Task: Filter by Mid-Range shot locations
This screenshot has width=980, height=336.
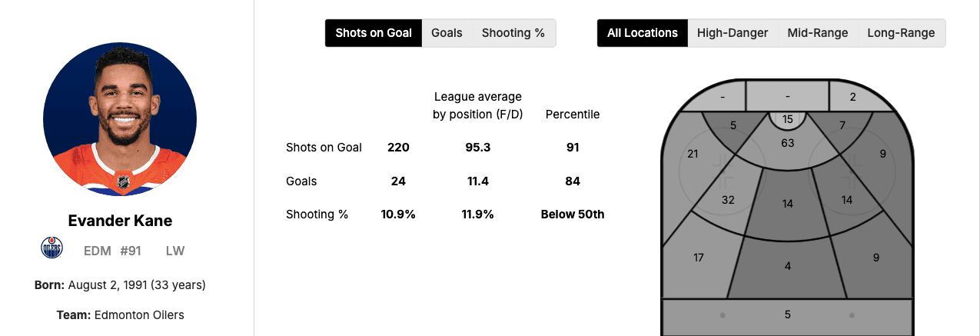Action: point(817,33)
